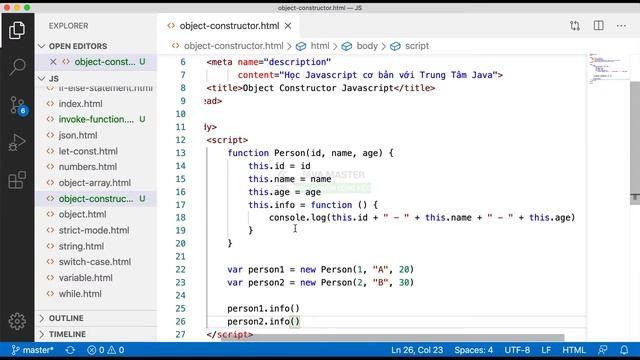Click the title tag text line
Image resolution: width=640 pixels, height=360 pixels.
[x=320, y=88]
